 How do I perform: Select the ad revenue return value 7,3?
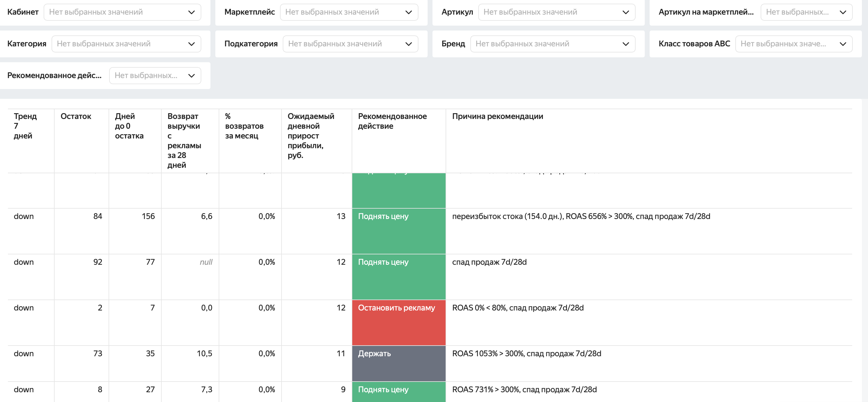point(206,390)
